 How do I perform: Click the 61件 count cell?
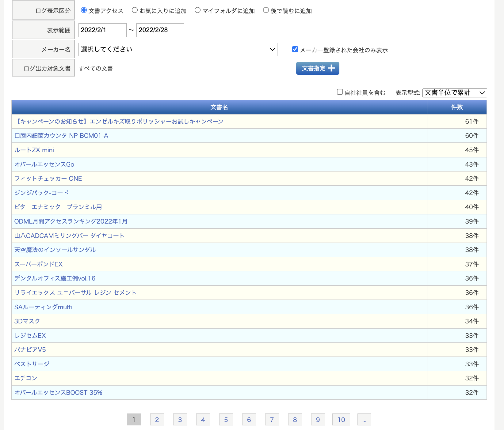[457, 122]
